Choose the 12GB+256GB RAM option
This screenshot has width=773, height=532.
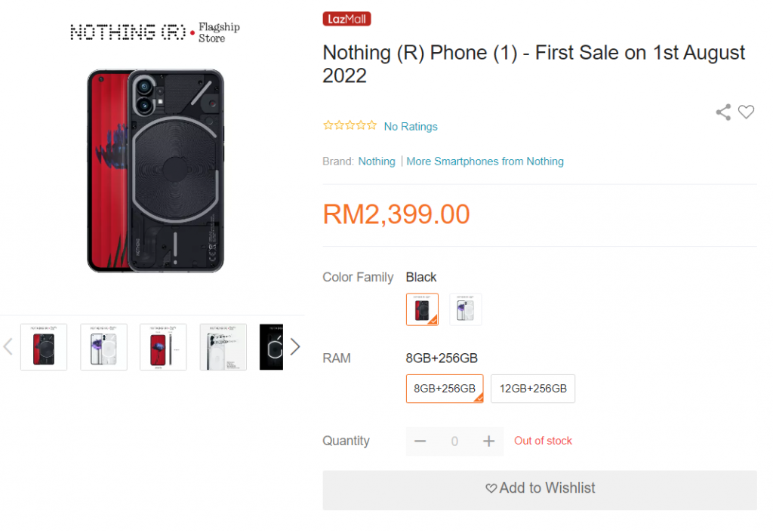pos(533,389)
